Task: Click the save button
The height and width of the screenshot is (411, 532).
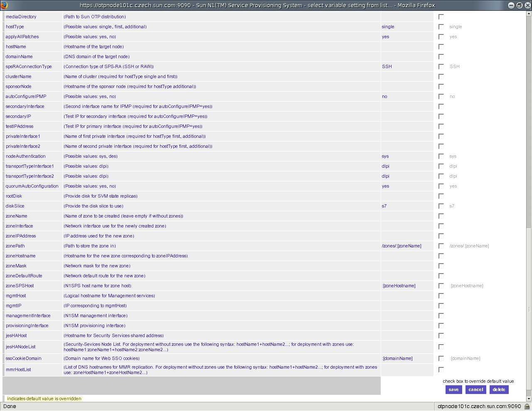Action: [454, 390]
